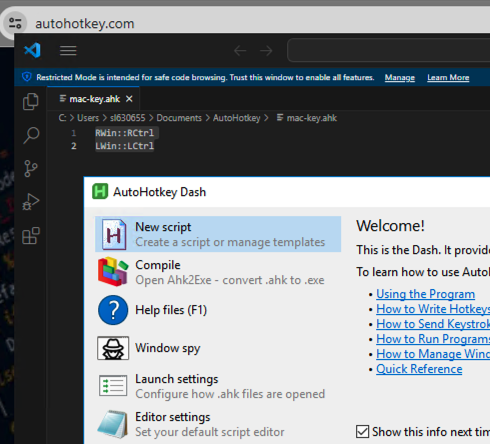Open the How to Run Programs link

tap(433, 339)
